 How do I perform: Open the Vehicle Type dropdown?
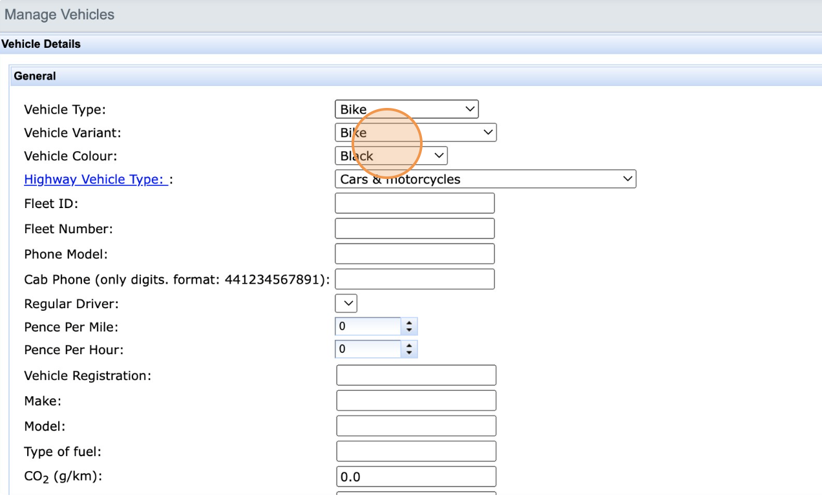406,109
